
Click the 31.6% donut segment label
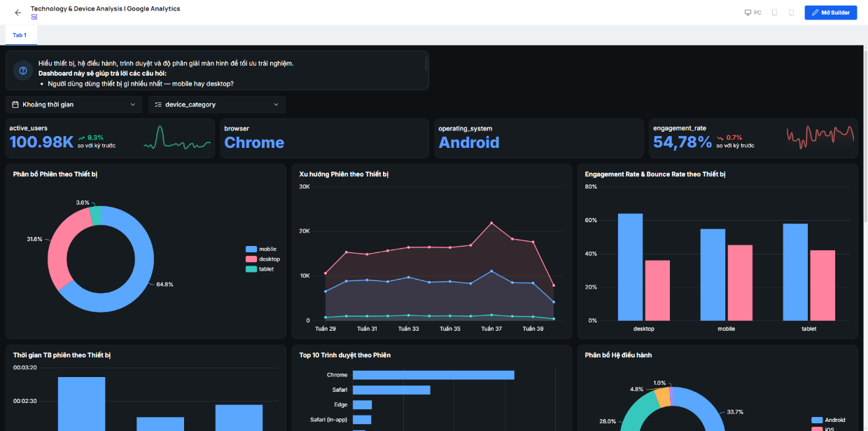35,239
